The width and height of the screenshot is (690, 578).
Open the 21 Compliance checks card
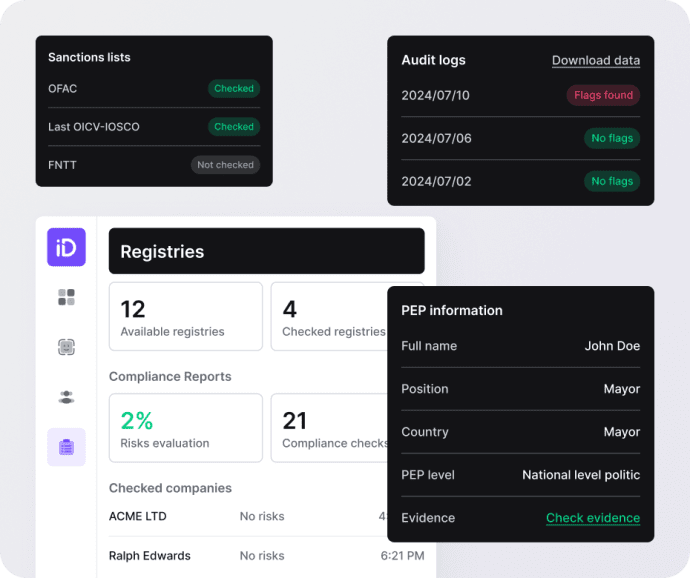329,428
